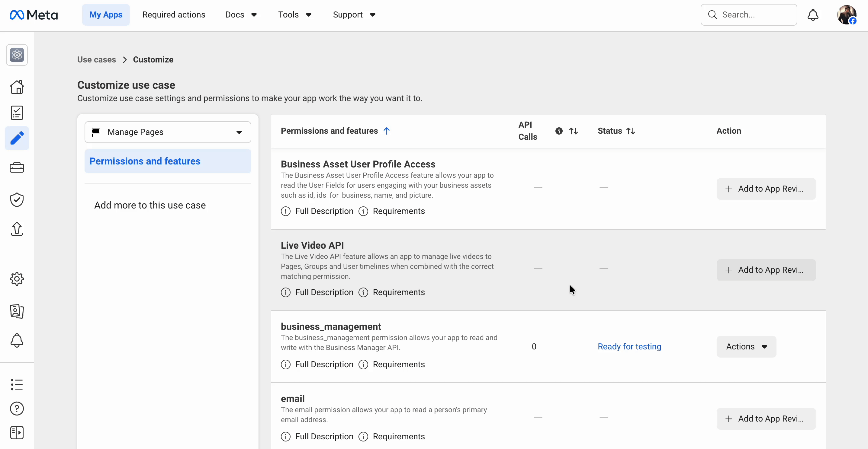The image size is (868, 449).
Task: Open the Support dropdown menu
Action: point(354,15)
